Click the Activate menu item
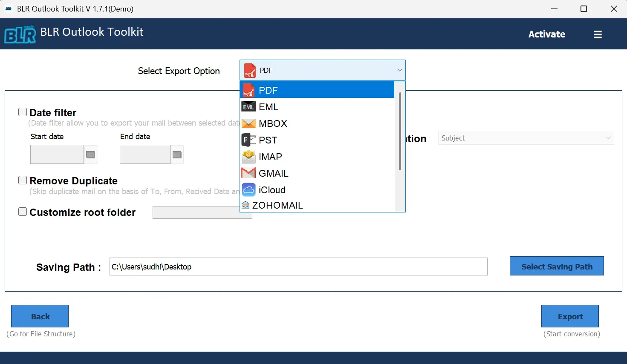The image size is (627, 364). (547, 34)
